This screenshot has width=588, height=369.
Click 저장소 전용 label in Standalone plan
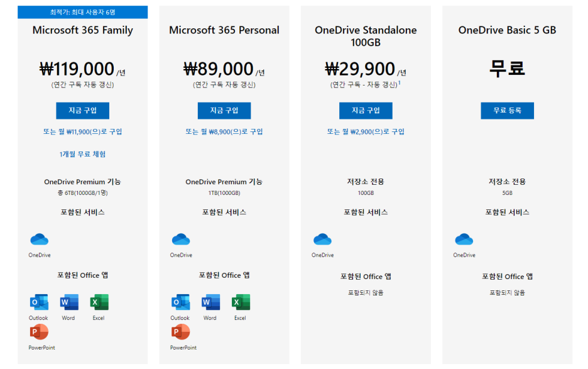(x=366, y=182)
